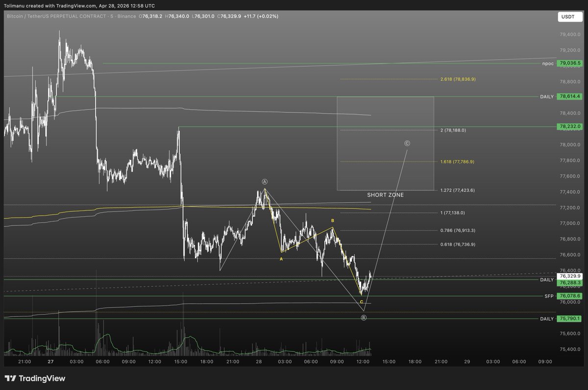588x390 pixels.
Task: Click the 29 date label on time axis
Action: (467, 362)
